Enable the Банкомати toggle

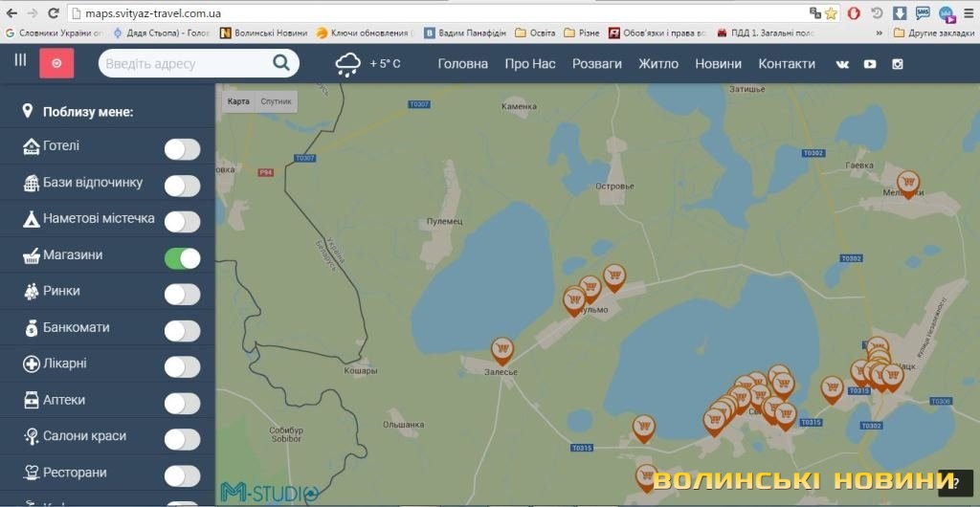pyautogui.click(x=182, y=331)
